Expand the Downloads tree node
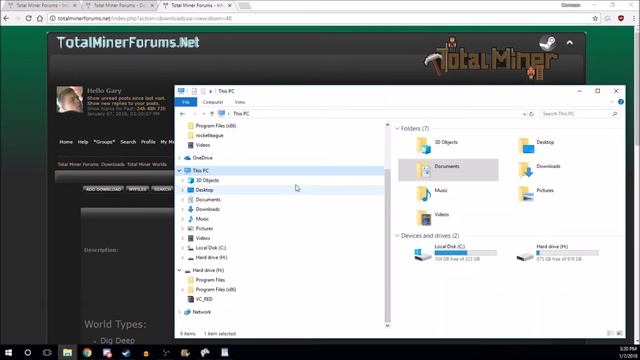Image resolution: width=640 pixels, height=360 pixels. [182, 209]
